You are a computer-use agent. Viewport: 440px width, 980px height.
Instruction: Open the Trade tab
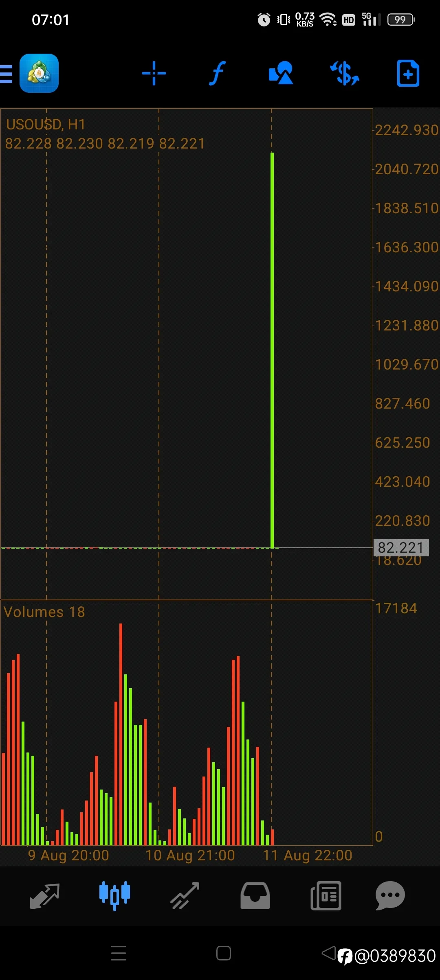click(x=185, y=896)
